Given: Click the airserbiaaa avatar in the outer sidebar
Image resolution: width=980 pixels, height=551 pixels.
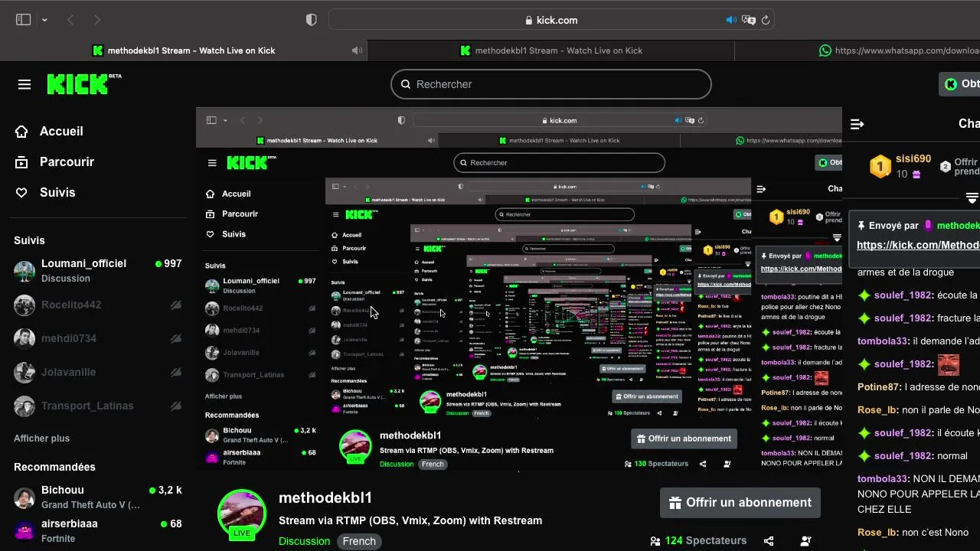Looking at the screenshot, I should click(24, 531).
